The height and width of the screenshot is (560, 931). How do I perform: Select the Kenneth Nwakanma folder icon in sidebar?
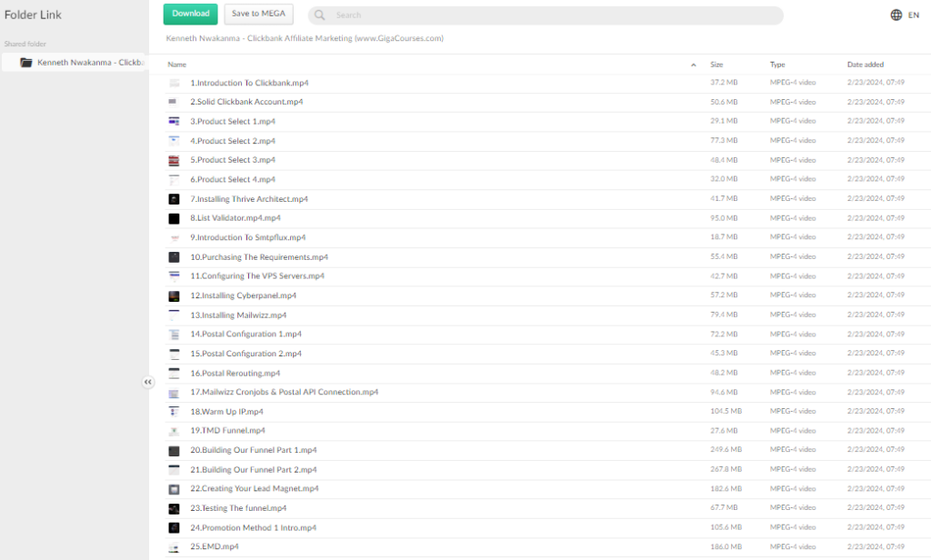[x=27, y=62]
